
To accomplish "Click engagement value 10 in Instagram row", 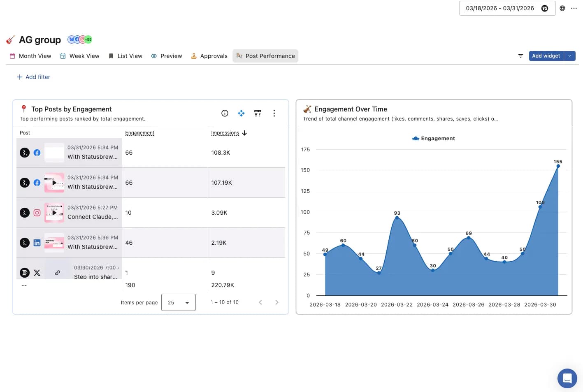I will coord(128,213).
